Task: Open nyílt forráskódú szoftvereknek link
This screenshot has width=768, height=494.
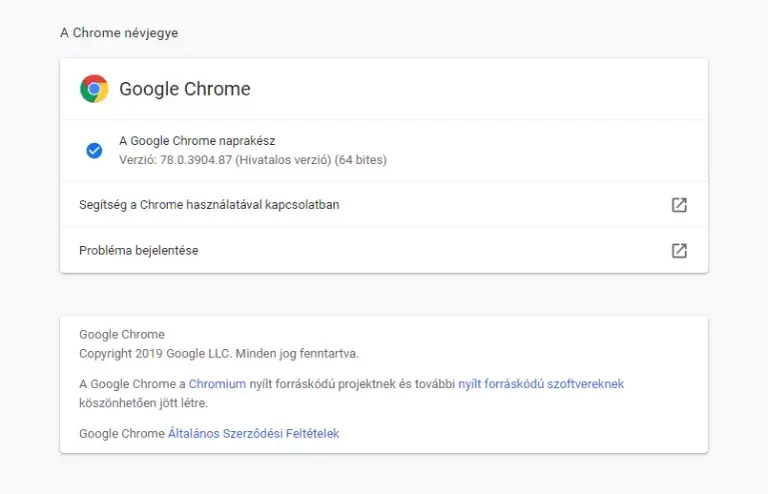Action: coord(541,384)
